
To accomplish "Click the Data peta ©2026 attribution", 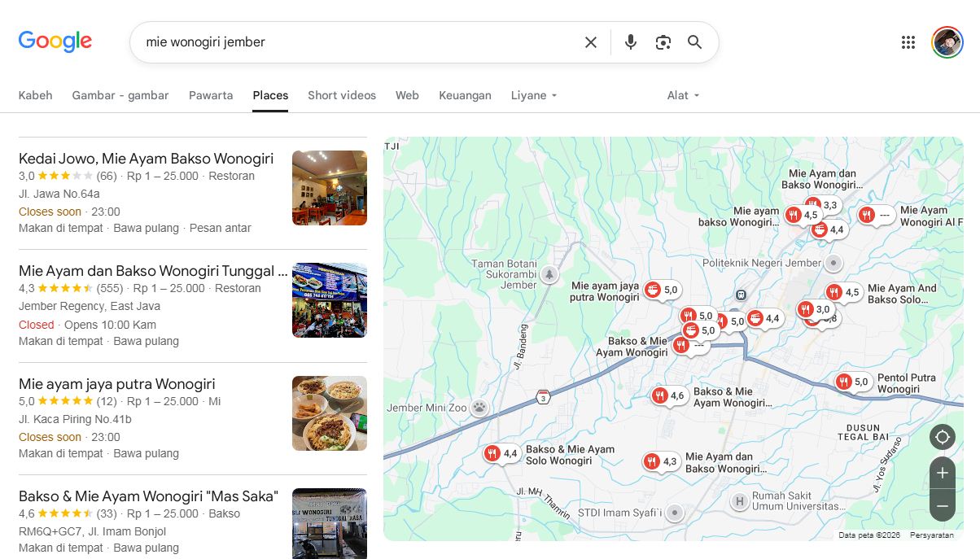I will [869, 535].
